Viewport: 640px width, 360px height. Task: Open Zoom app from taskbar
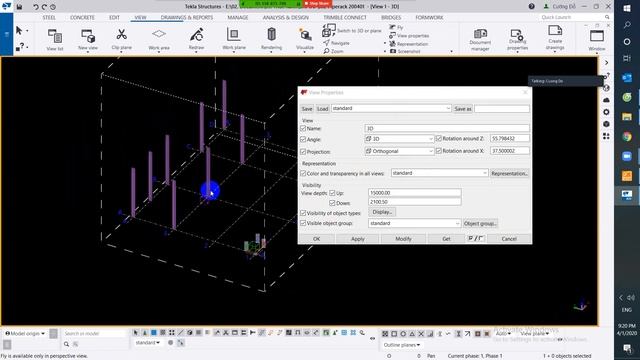point(627,156)
